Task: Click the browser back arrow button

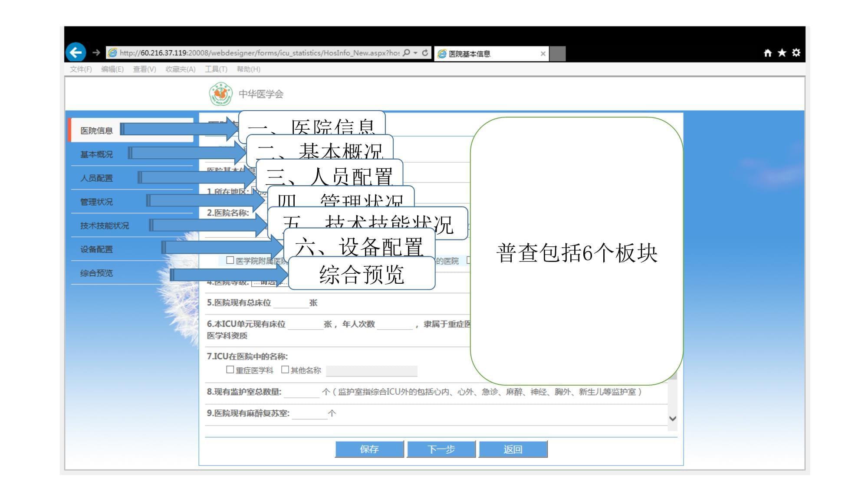Action: [x=76, y=53]
